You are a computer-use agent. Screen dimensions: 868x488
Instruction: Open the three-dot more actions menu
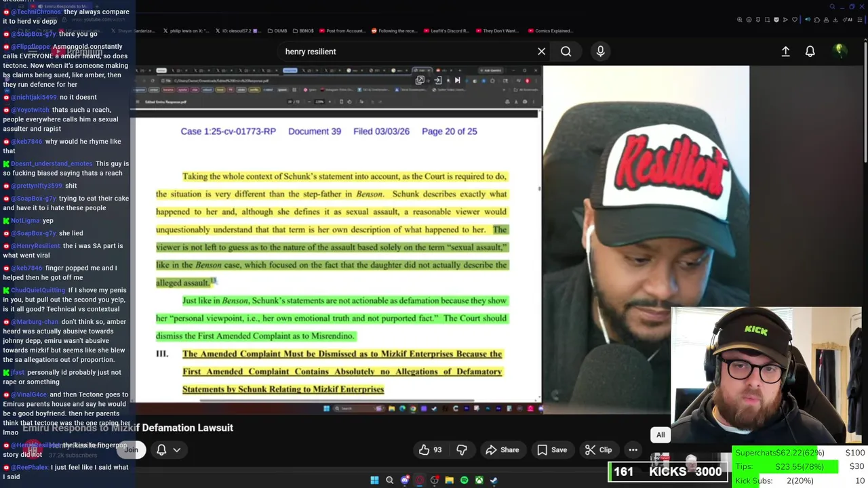click(x=633, y=450)
